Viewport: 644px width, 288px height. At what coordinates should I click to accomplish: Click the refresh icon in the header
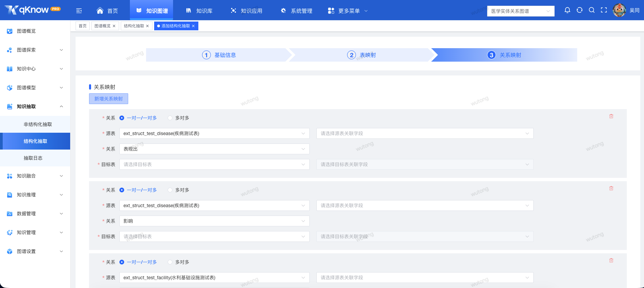pyautogui.click(x=580, y=10)
